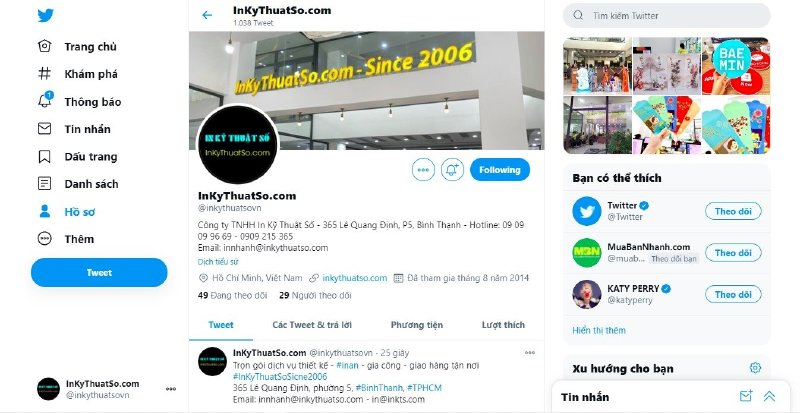Toggle the Following button for InKyThuatSo.com
800x413 pixels.
[499, 170]
